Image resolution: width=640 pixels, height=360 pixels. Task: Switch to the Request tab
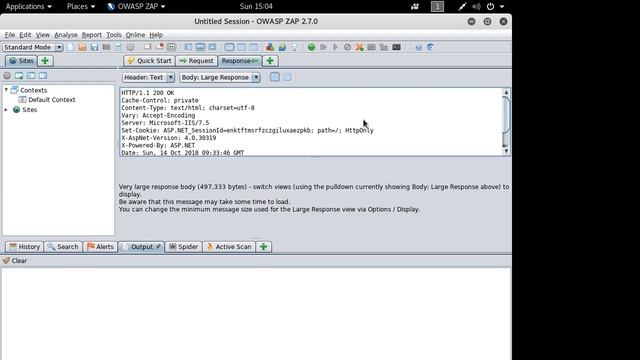(x=196, y=61)
